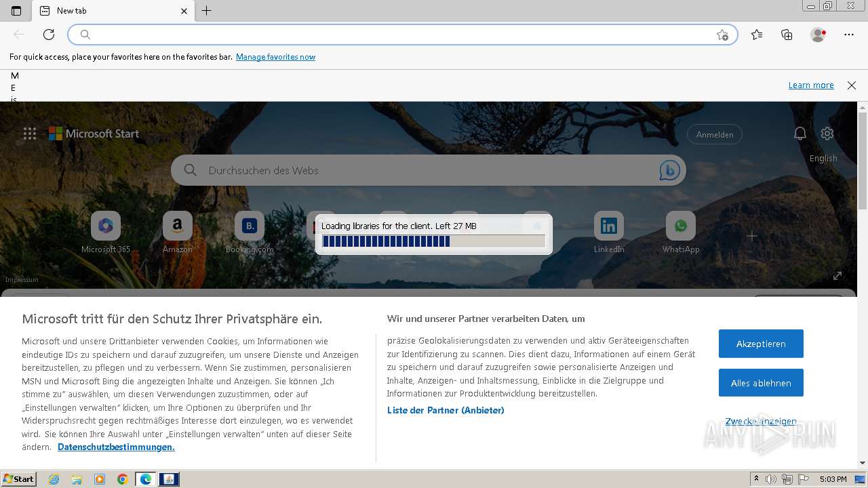Select the New tab browser tab

(113, 11)
